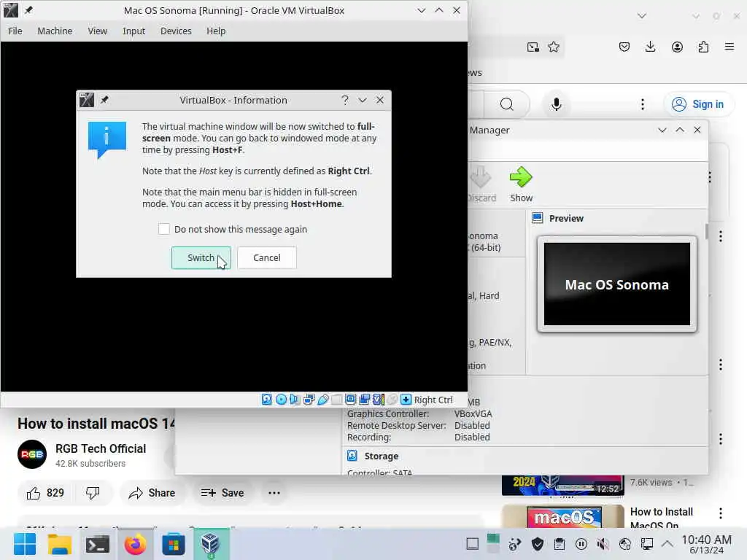Click the Storage section header in Manager
747x560 pixels.
(x=381, y=456)
